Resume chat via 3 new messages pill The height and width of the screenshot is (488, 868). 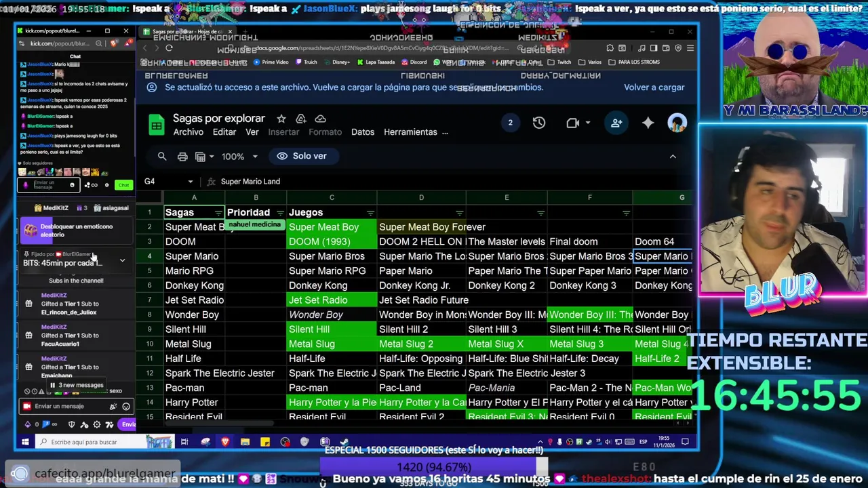tap(76, 385)
